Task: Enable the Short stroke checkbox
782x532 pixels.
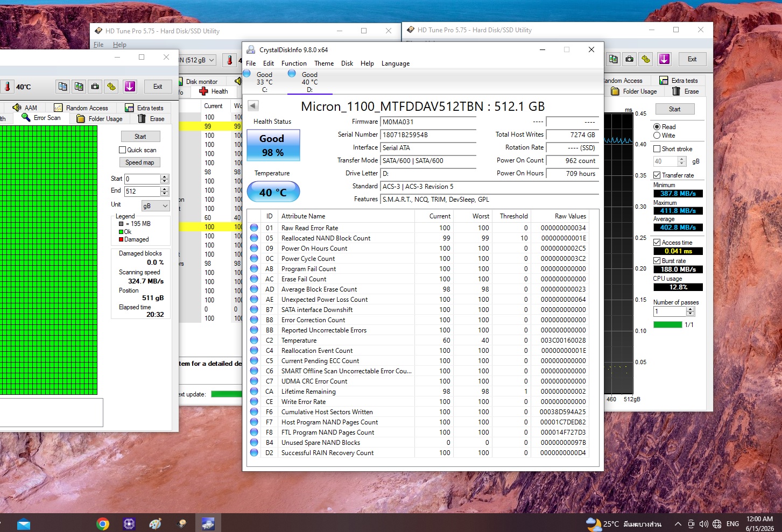Action: click(x=657, y=149)
